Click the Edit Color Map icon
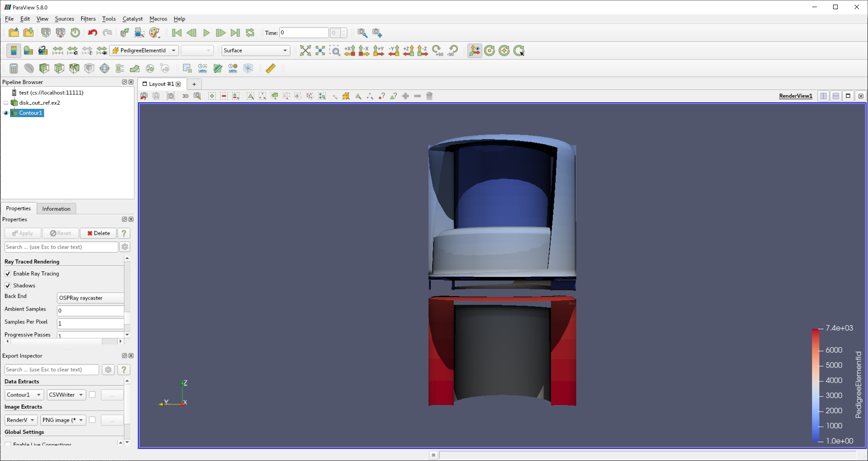This screenshot has width=868, height=461. (x=28, y=51)
